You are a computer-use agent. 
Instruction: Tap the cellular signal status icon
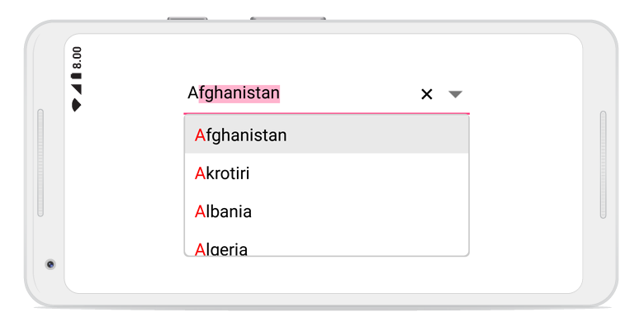[x=77, y=89]
